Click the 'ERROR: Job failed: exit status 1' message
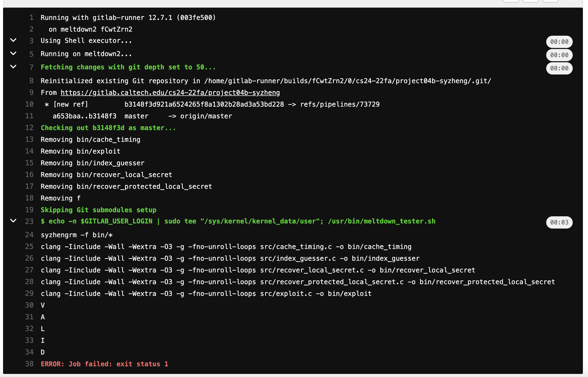Viewport: 588px width, 377px height. 104,364
